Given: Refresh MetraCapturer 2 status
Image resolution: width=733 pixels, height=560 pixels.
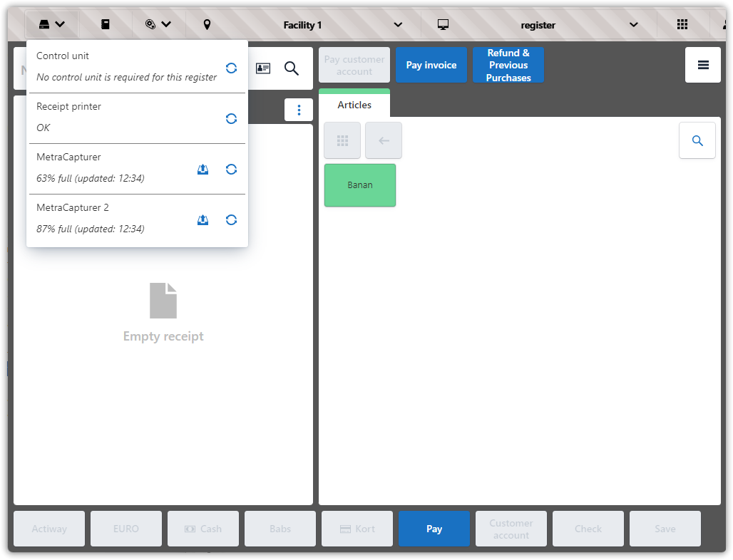Looking at the screenshot, I should (x=231, y=219).
